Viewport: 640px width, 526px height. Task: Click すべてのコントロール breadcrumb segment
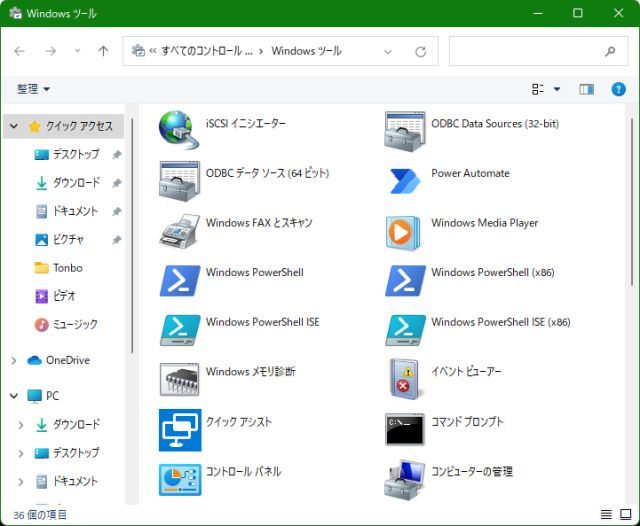207,51
